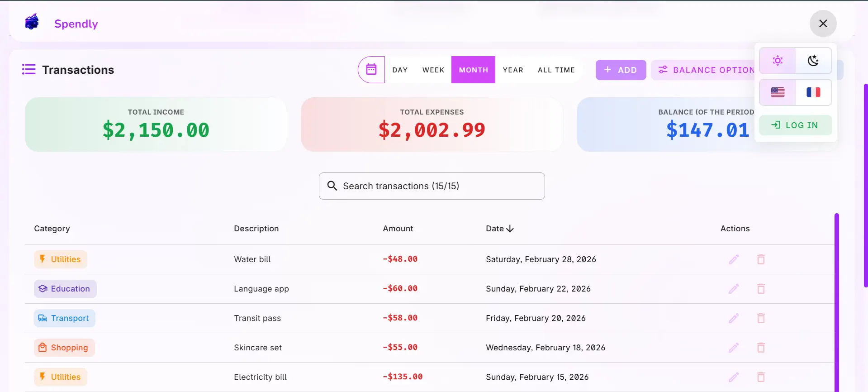The width and height of the screenshot is (868, 392).
Task: Edit the Language app transaction
Action: click(x=734, y=289)
